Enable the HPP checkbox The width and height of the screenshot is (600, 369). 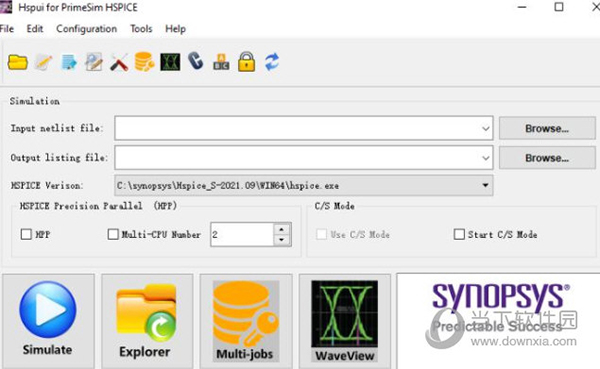point(26,234)
